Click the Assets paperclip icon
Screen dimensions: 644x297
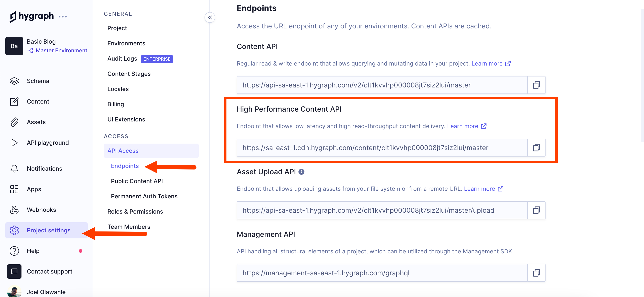coord(14,122)
